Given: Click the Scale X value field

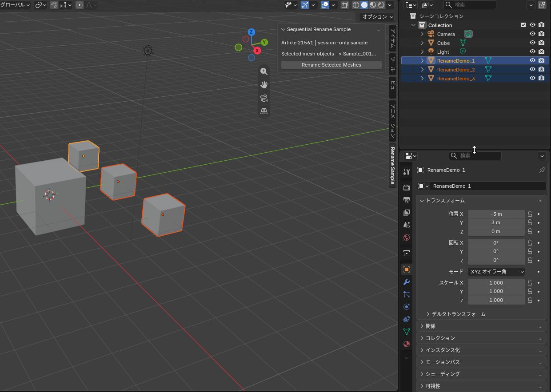Looking at the screenshot, I should [496, 283].
